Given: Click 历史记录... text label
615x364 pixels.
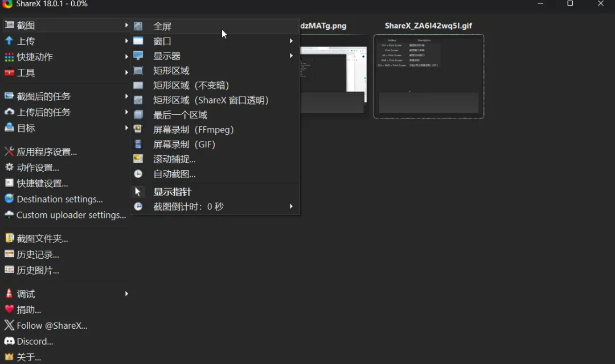Looking at the screenshot, I should [38, 255].
